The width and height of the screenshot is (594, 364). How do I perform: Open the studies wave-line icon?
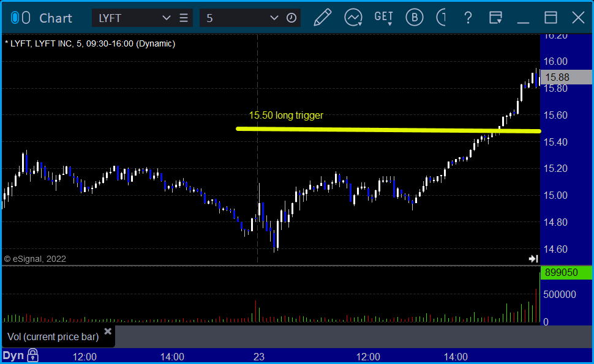point(353,17)
